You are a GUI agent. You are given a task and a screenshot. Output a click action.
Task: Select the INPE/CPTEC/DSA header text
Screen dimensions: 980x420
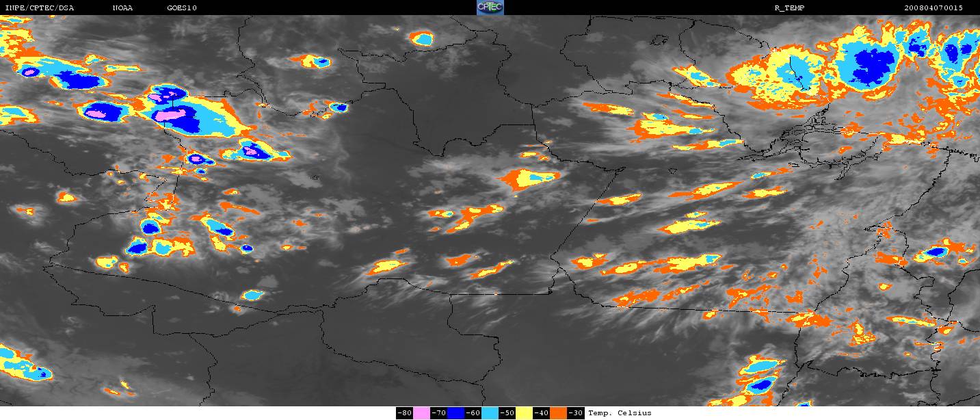tap(39, 8)
